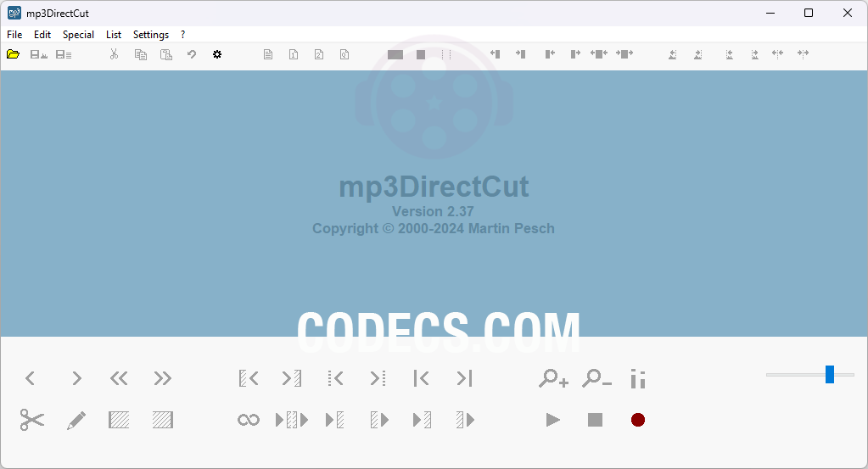Click the wide gray rectangle toolbar icon
The height and width of the screenshot is (469, 868).
click(x=395, y=54)
